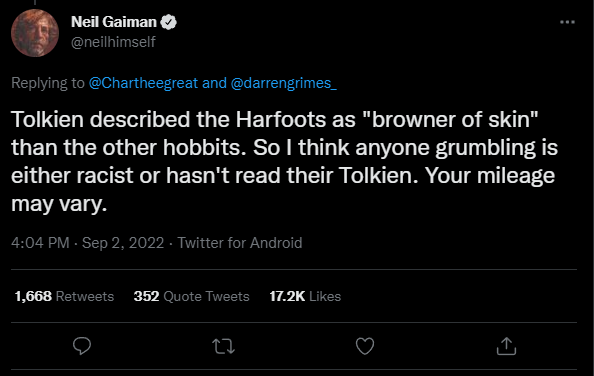Open the @neilhimself handle
Screen dimensions: 594x376
(x=113, y=42)
